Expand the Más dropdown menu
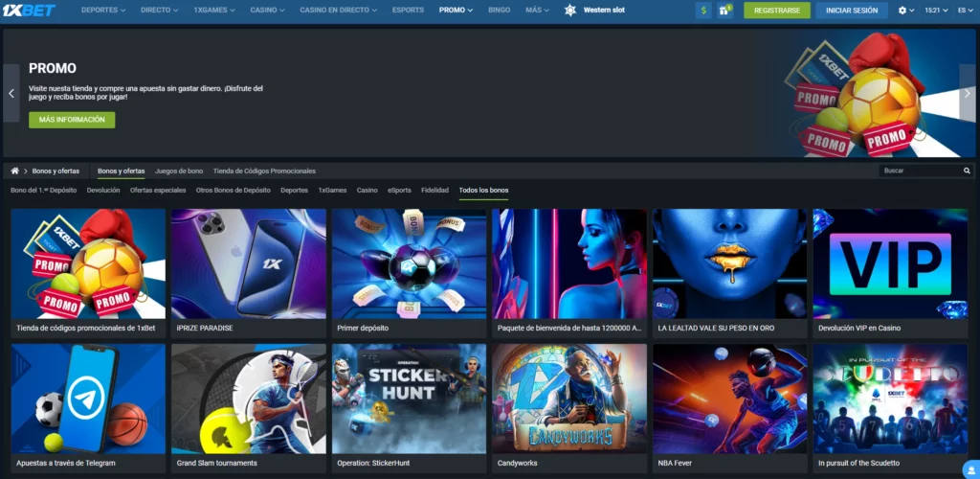Image resolution: width=980 pixels, height=479 pixels. (539, 10)
